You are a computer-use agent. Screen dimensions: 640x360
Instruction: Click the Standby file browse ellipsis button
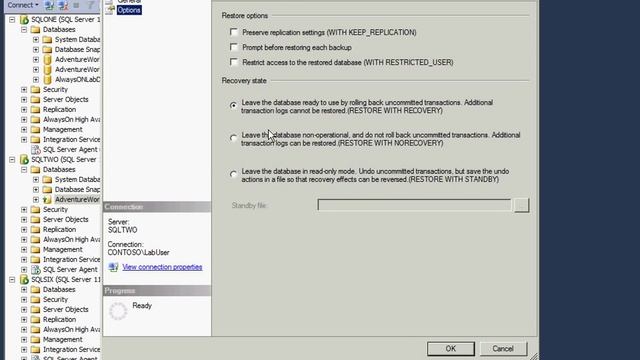click(x=521, y=205)
